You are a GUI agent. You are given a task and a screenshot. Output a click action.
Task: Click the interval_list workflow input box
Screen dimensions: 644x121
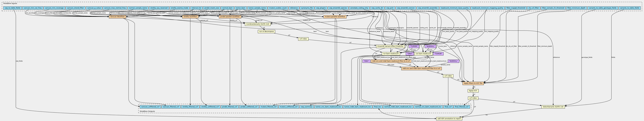[196, 8]
